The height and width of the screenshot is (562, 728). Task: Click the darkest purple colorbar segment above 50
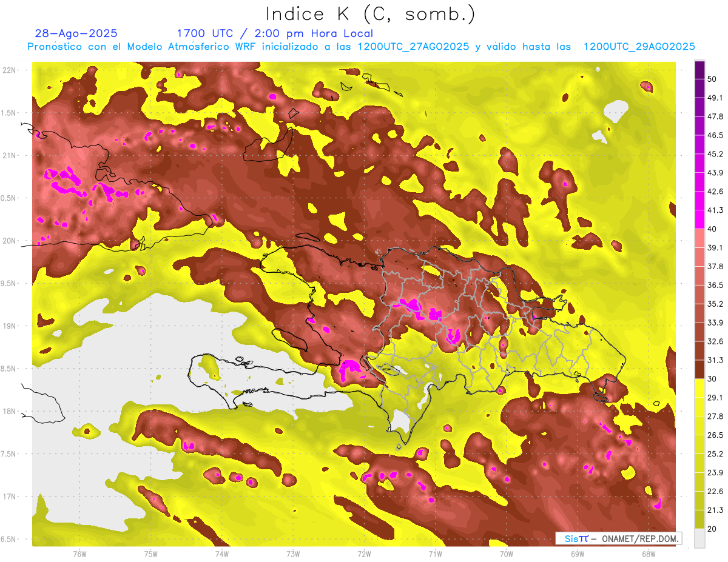click(699, 70)
